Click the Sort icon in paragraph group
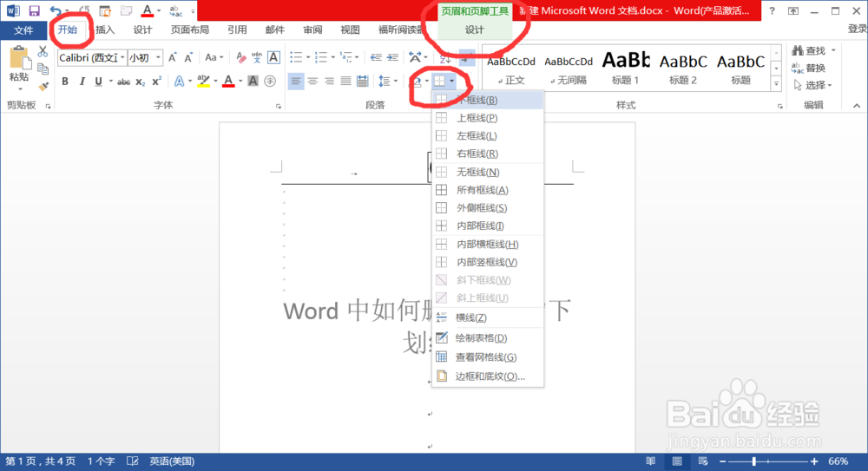 coord(445,57)
